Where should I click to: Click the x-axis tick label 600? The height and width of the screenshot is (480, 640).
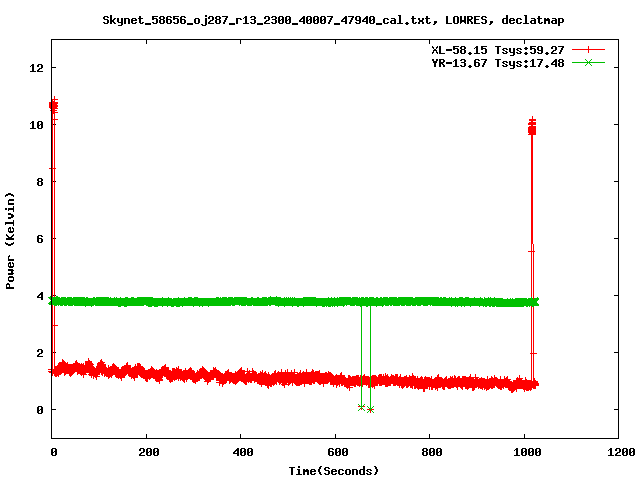(x=337, y=452)
